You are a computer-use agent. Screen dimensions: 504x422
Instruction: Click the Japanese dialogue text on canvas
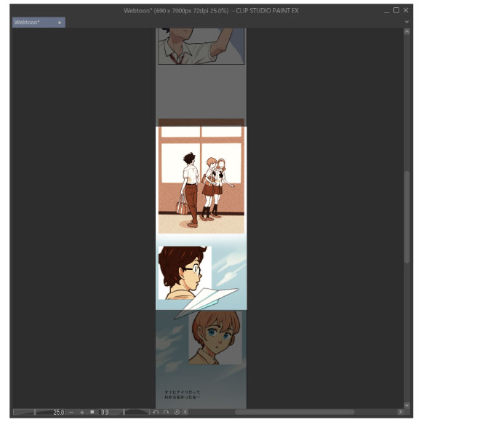[x=183, y=394]
